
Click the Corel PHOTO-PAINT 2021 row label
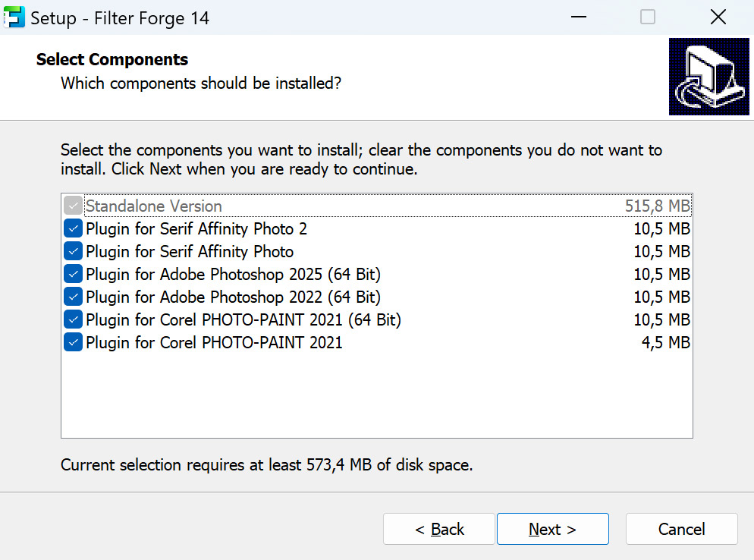tap(213, 342)
